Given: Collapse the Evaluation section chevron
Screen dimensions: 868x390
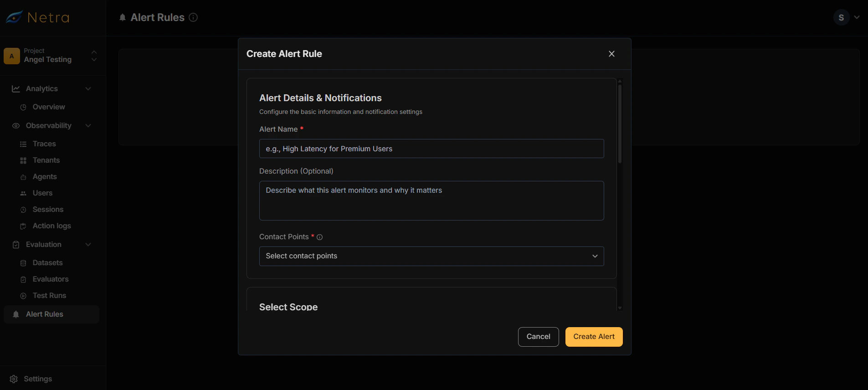Looking at the screenshot, I should [88, 245].
